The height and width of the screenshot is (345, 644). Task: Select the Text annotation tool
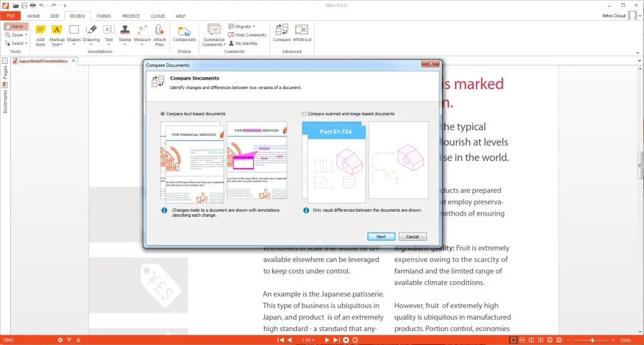coord(109,35)
